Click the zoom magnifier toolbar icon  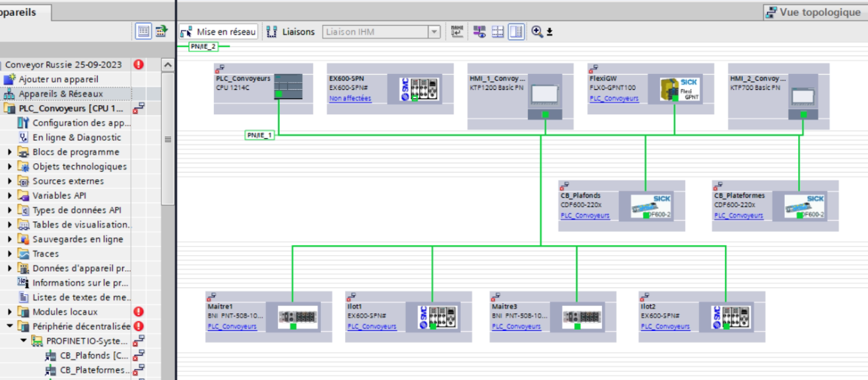click(x=537, y=32)
